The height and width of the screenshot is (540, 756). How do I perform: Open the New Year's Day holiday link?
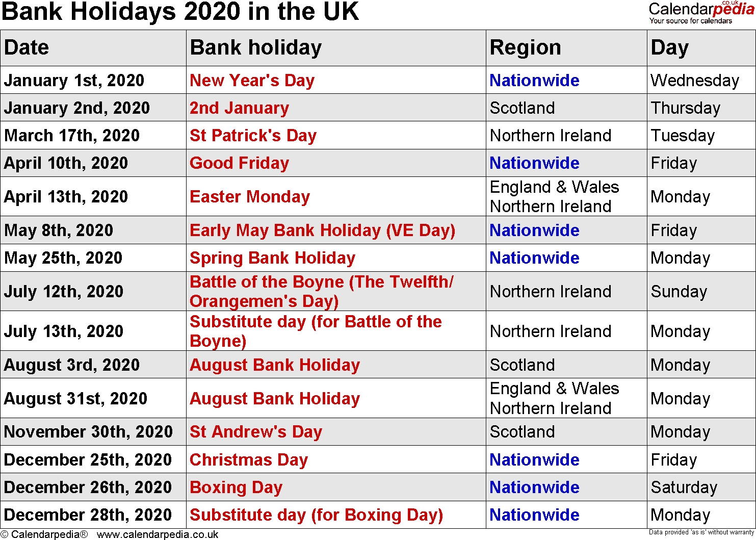pyautogui.click(x=252, y=81)
